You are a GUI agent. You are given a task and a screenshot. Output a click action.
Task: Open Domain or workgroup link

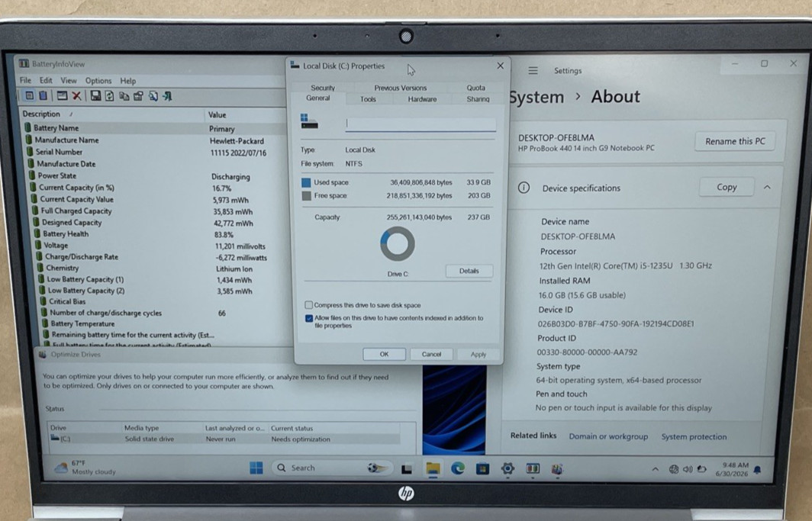(608, 436)
